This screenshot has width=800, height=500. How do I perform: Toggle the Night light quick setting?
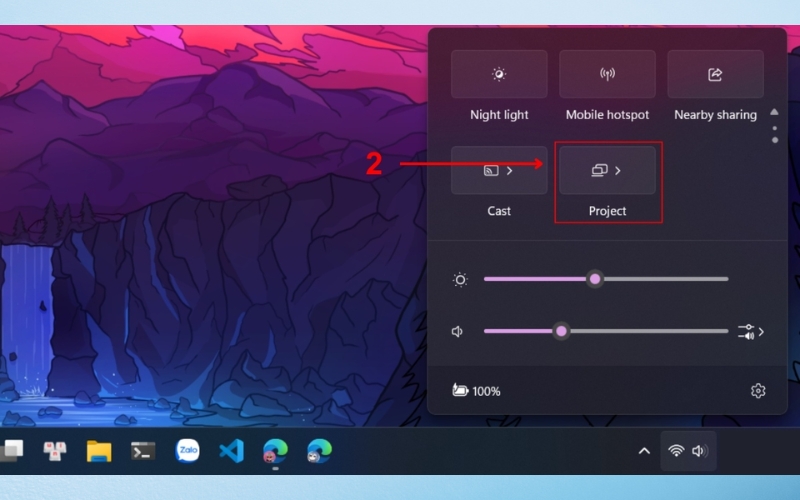coord(499,75)
